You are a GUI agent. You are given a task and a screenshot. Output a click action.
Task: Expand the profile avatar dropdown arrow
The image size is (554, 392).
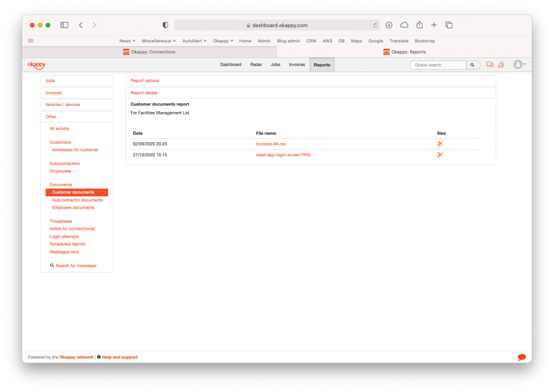point(524,64)
